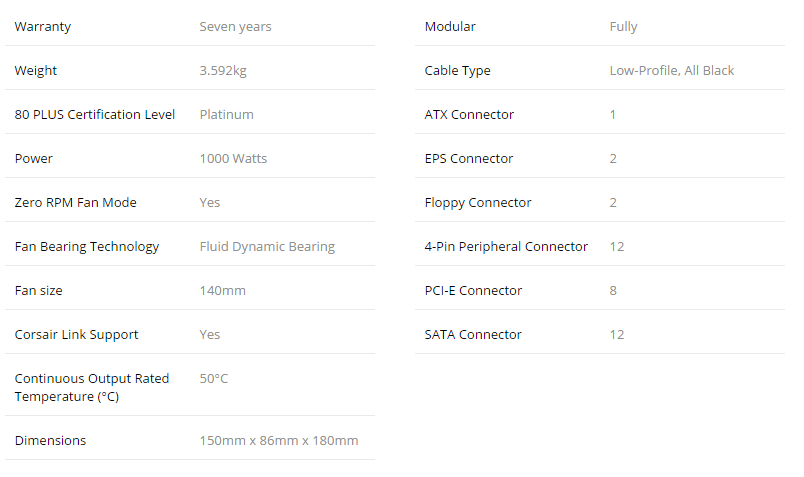The height and width of the screenshot is (477, 804).
Task: Click the Modular label
Action: pyautogui.click(x=450, y=27)
